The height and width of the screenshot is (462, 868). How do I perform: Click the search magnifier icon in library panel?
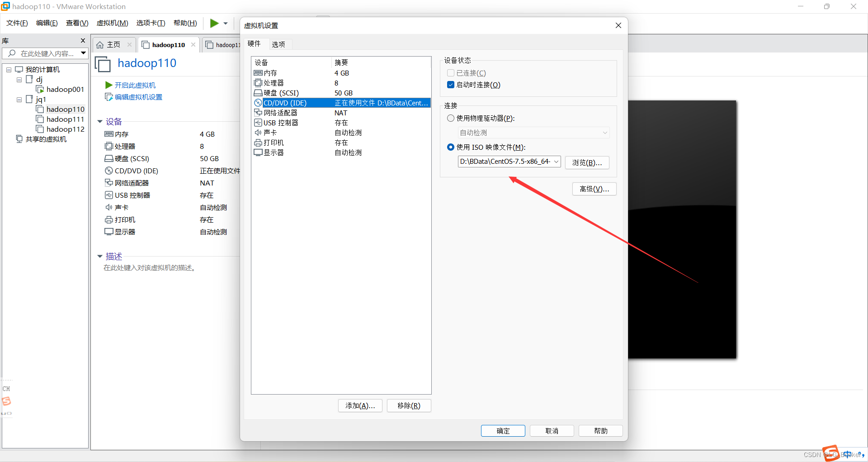pos(12,53)
